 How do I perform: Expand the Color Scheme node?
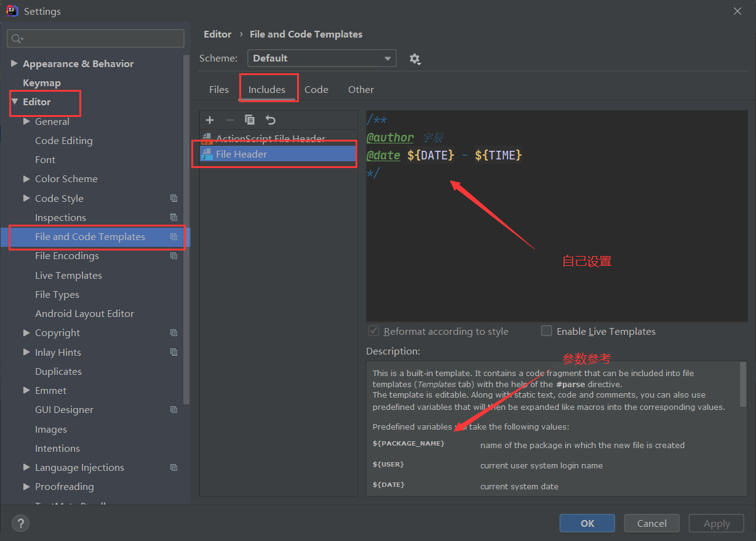tap(26, 178)
